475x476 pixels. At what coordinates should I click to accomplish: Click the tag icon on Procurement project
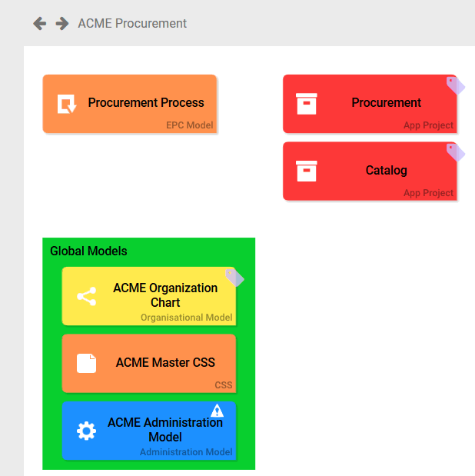[x=456, y=85]
